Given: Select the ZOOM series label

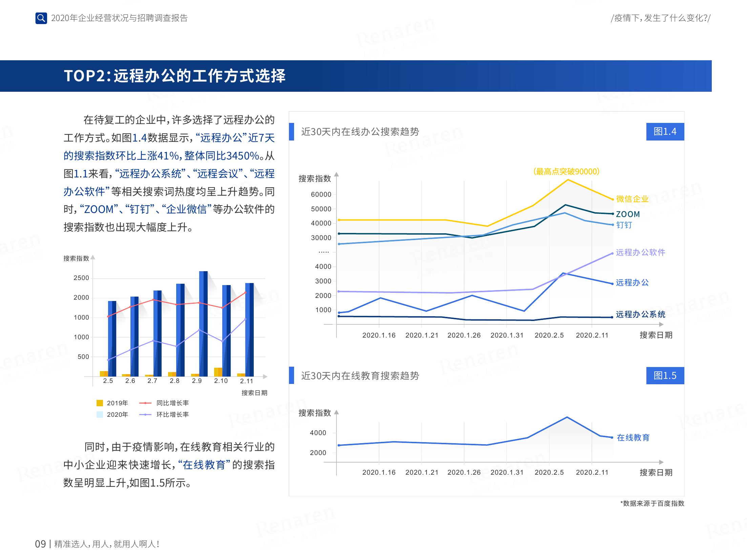Looking at the screenshot, I should point(628,214).
